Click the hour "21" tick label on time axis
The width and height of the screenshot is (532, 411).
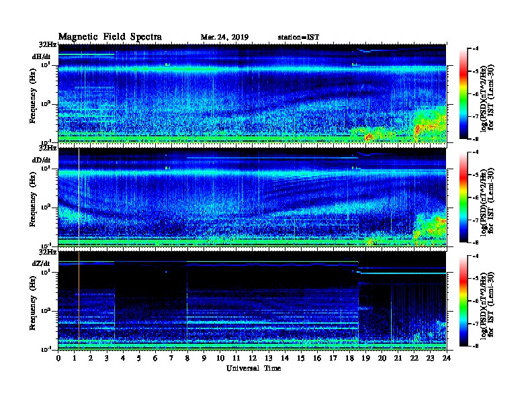click(398, 358)
